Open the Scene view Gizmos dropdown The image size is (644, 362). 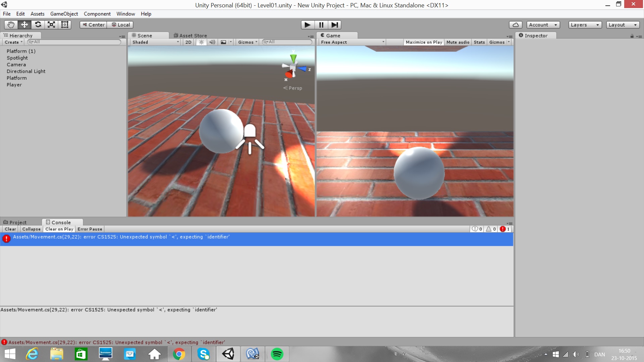248,42
